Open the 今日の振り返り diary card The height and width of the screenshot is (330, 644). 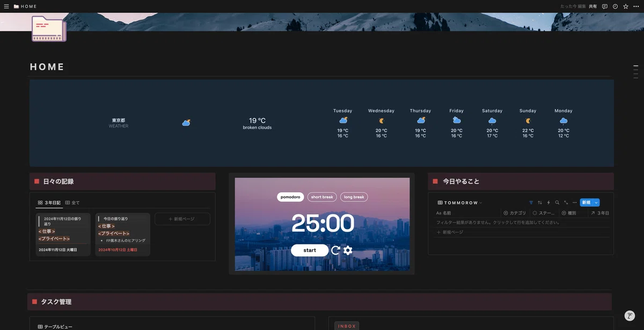coord(122,234)
